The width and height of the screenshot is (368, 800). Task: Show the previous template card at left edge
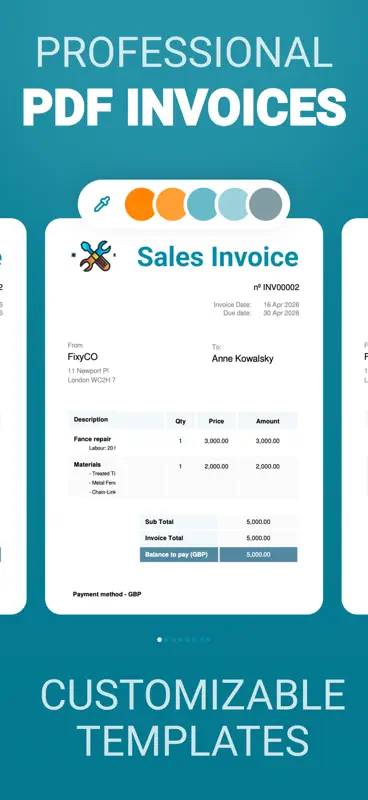(13, 416)
